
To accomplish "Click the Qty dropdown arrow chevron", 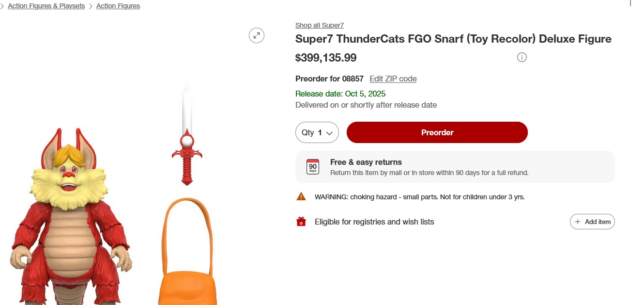I will (330, 133).
